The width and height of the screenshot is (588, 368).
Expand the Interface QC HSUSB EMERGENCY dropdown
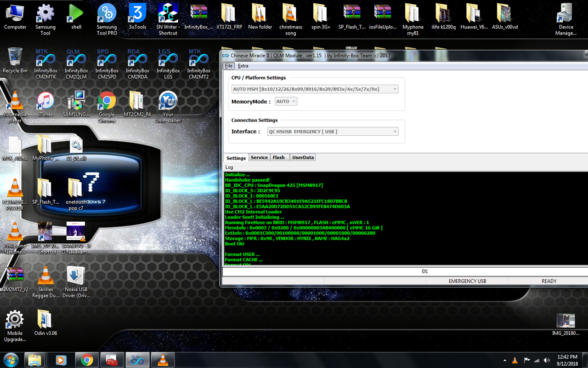coord(333,132)
